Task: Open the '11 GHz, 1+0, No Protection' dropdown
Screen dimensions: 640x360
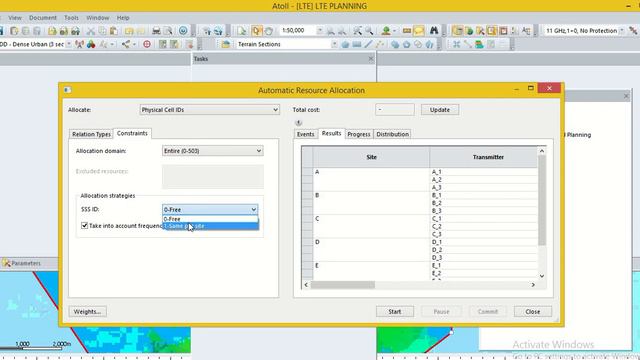Action: click(x=622, y=31)
